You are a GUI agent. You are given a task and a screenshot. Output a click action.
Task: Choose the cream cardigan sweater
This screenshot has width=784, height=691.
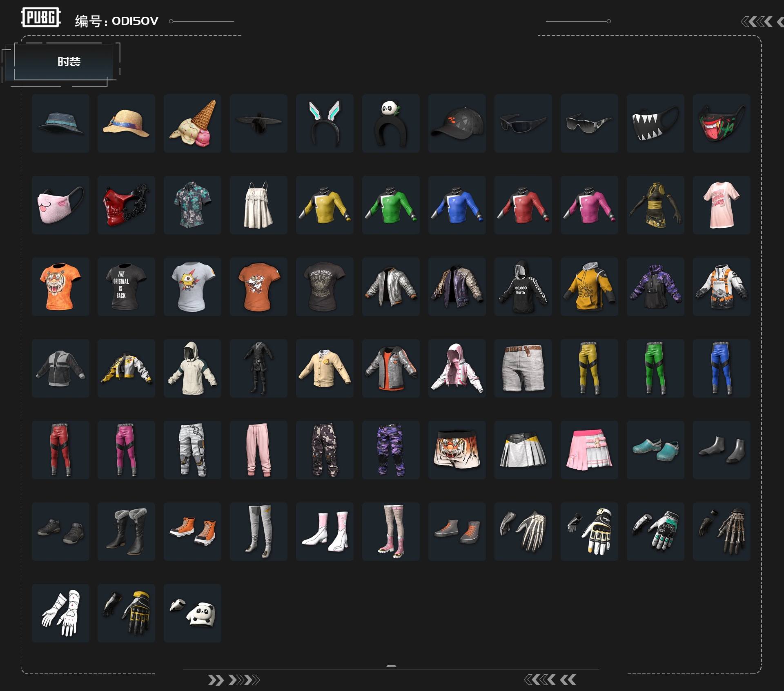pos(325,368)
